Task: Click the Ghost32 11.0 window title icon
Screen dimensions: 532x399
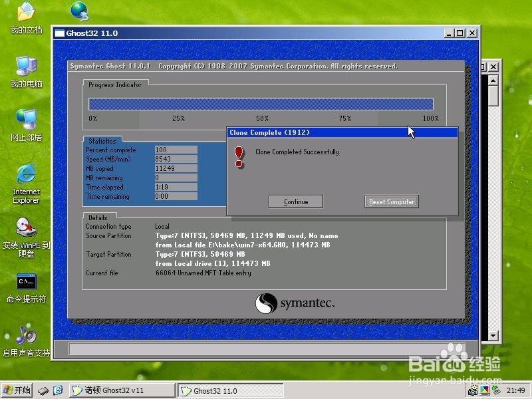Action: 59,33
